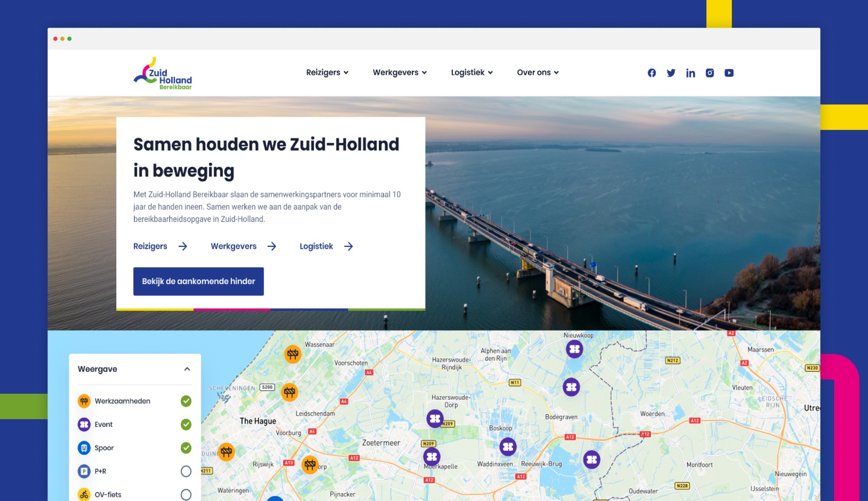Click the Zuid Holland Bereikbaar logo
Image resolution: width=868 pixels, height=501 pixels.
[x=163, y=73]
